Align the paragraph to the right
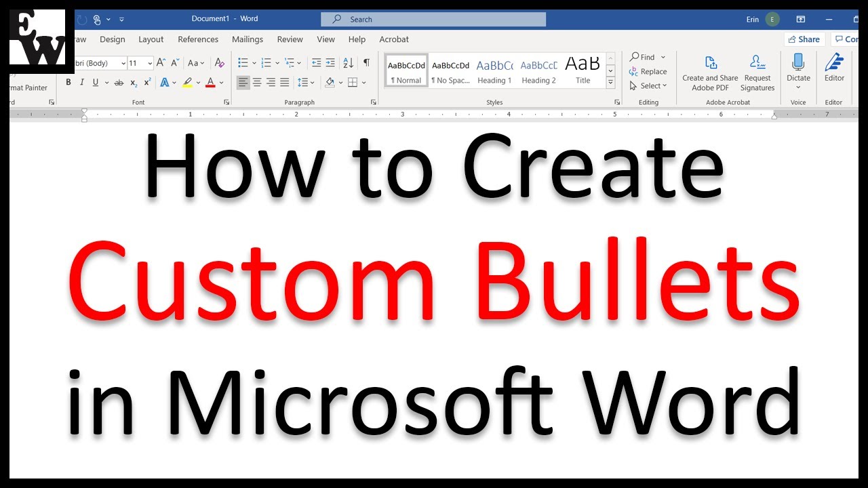This screenshot has height=488, width=868. [271, 83]
